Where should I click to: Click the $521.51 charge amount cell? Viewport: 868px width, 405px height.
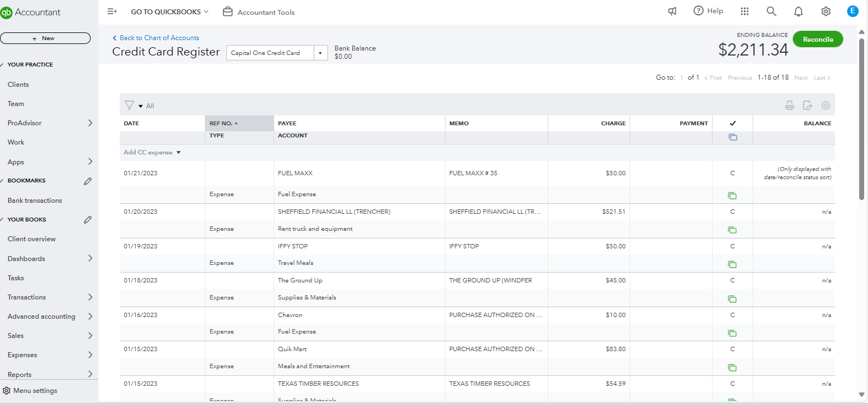point(614,212)
